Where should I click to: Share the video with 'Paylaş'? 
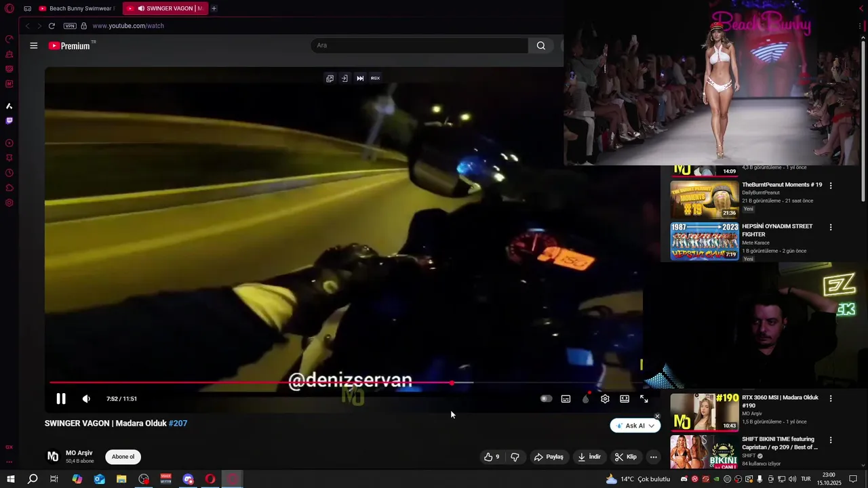(x=549, y=457)
